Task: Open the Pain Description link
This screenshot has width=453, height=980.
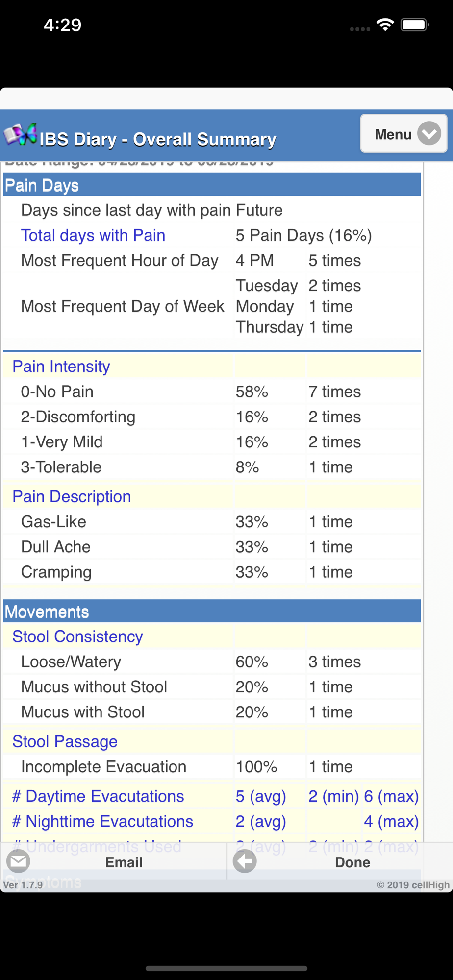Action: [72, 496]
